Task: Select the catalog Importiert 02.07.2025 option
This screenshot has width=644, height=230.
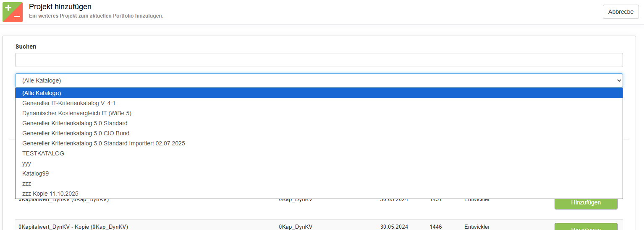Action: point(103,143)
